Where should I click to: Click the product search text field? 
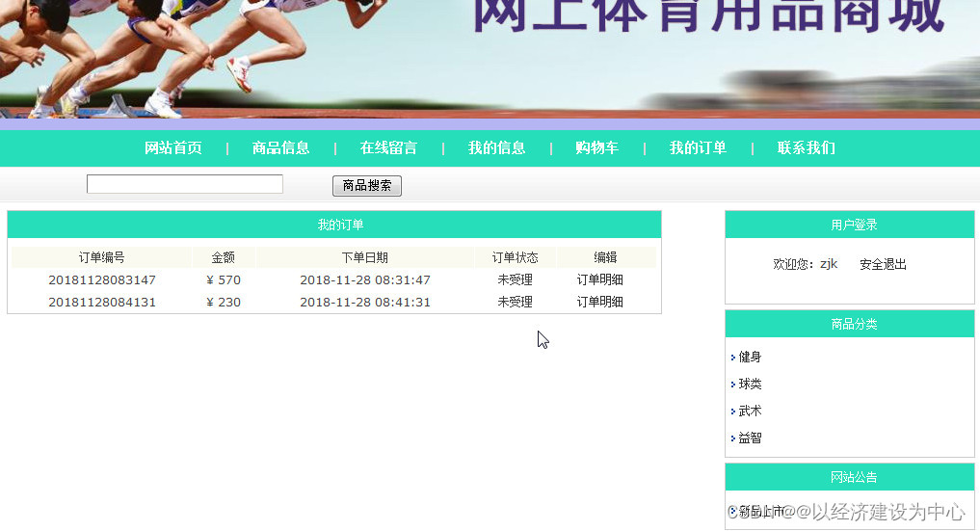pyautogui.click(x=184, y=184)
